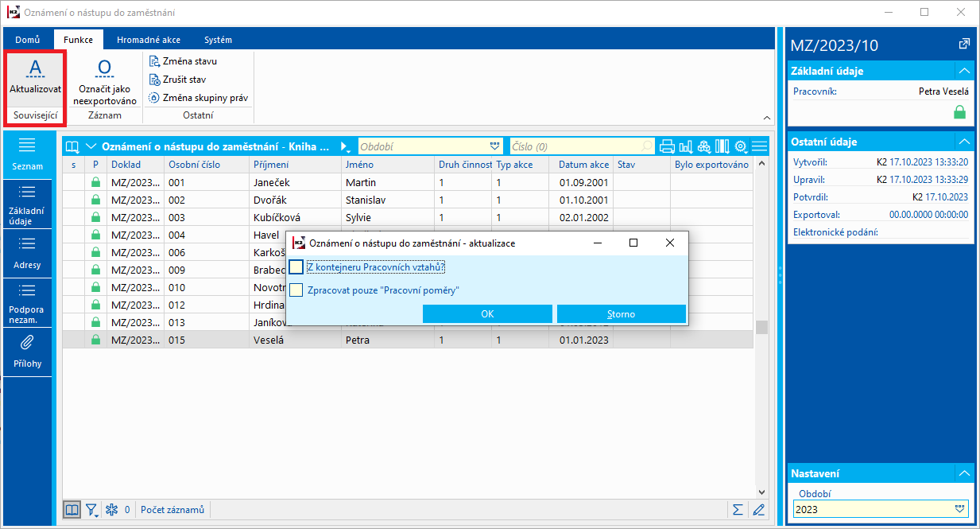
Task: Collapse the Základní údaje panel
Action: pos(964,71)
